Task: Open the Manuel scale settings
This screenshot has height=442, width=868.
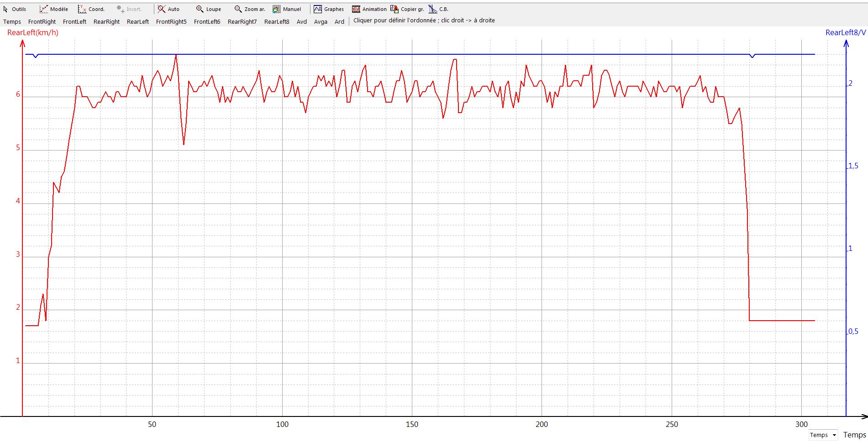Action: click(287, 9)
